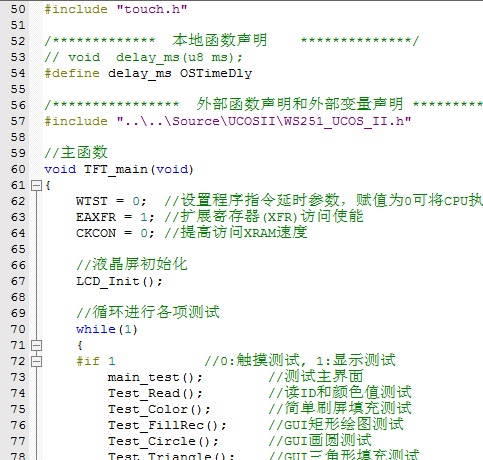The height and width of the screenshot is (460, 483).
Task: Click the TFT_main function name
Action: point(115,169)
